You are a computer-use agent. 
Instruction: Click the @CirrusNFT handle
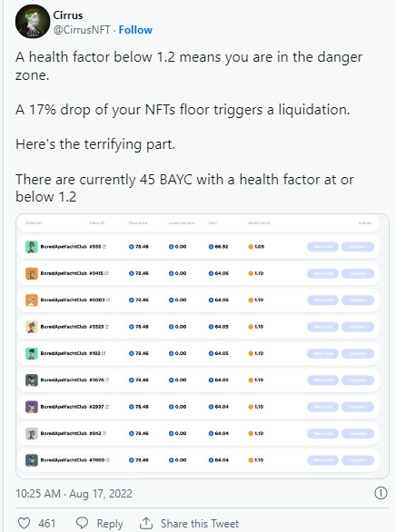pyautogui.click(x=82, y=30)
